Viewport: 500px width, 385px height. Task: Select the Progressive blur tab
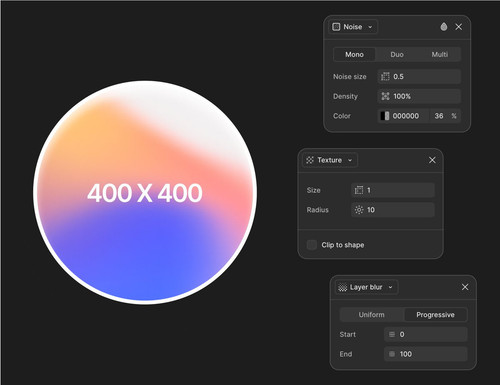pos(435,315)
